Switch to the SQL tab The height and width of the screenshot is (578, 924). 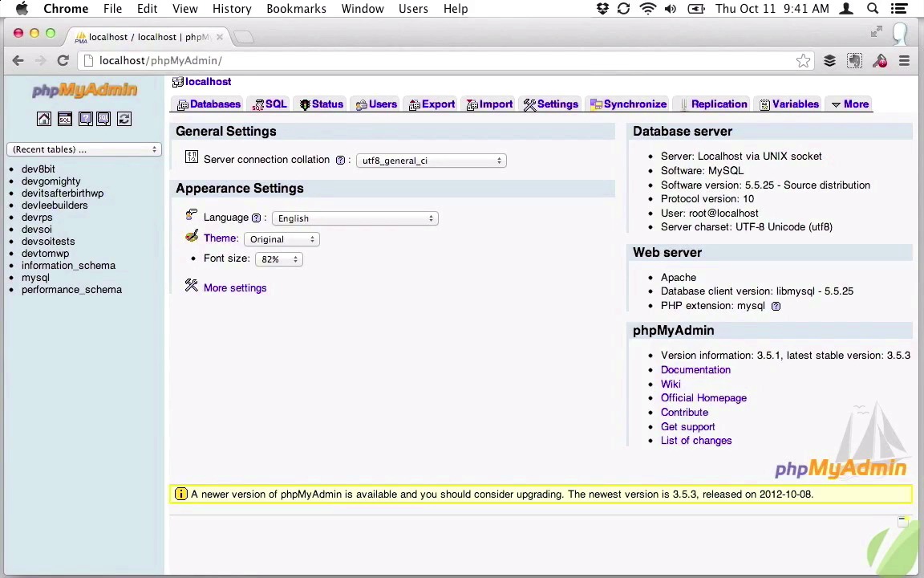pyautogui.click(x=269, y=104)
